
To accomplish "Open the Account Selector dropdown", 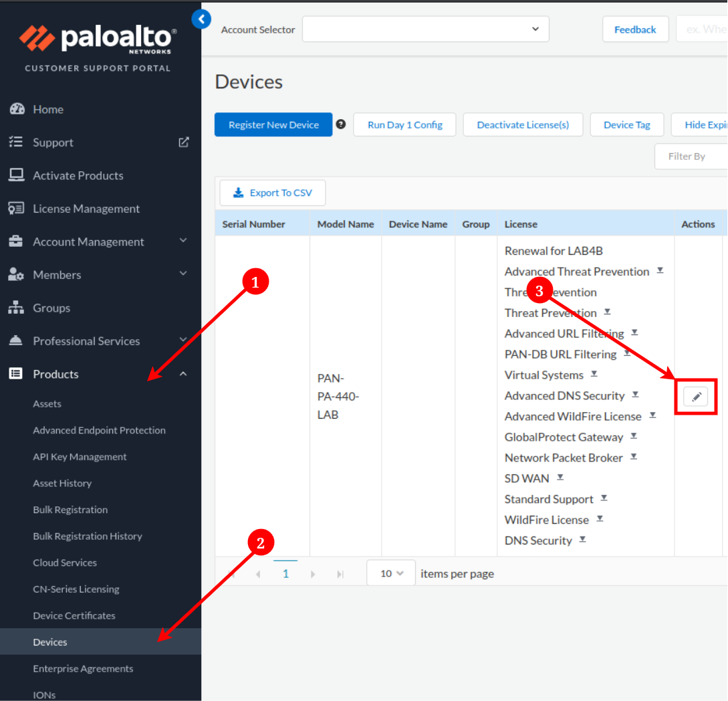I will [425, 29].
